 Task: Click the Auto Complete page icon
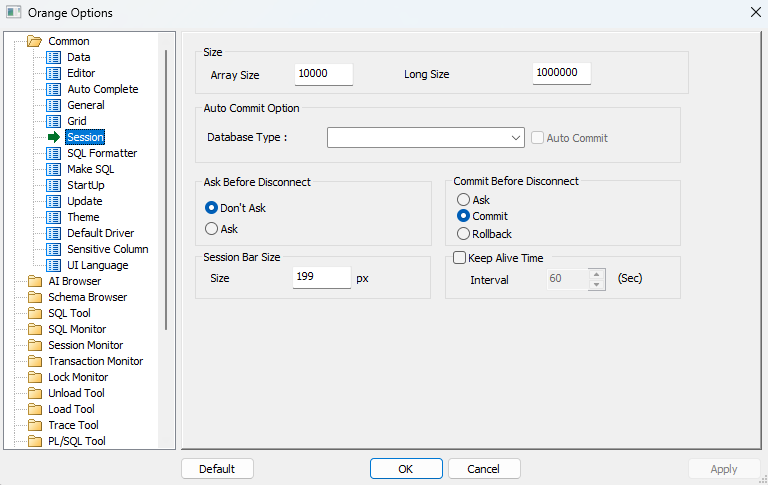pos(53,89)
